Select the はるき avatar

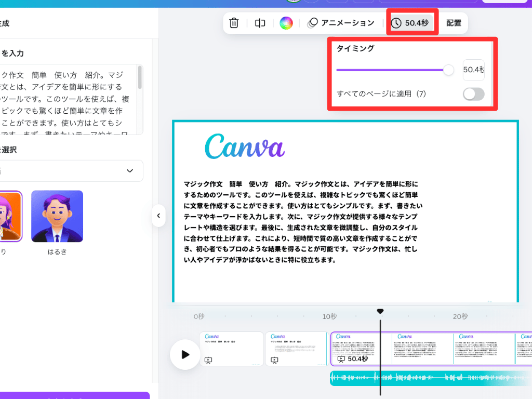click(57, 216)
